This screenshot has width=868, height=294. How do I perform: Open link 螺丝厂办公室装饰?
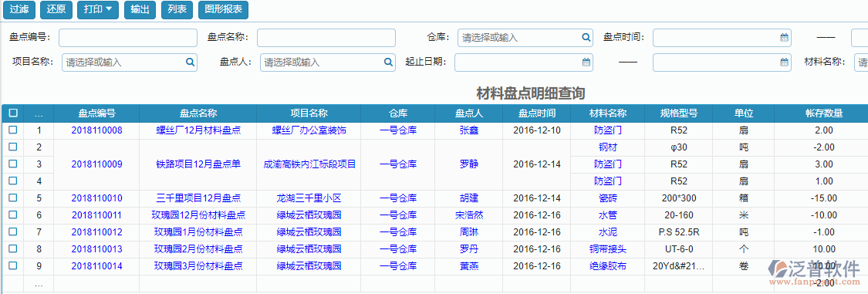[x=309, y=130]
